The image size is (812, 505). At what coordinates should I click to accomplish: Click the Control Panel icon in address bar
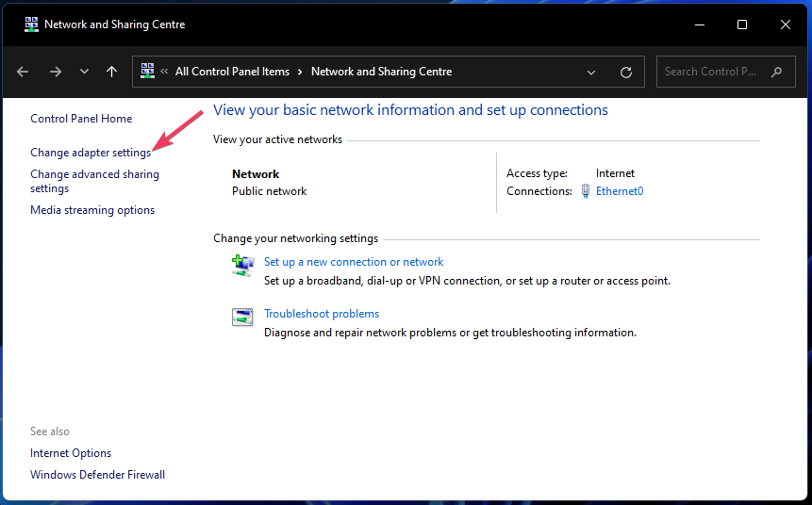147,71
